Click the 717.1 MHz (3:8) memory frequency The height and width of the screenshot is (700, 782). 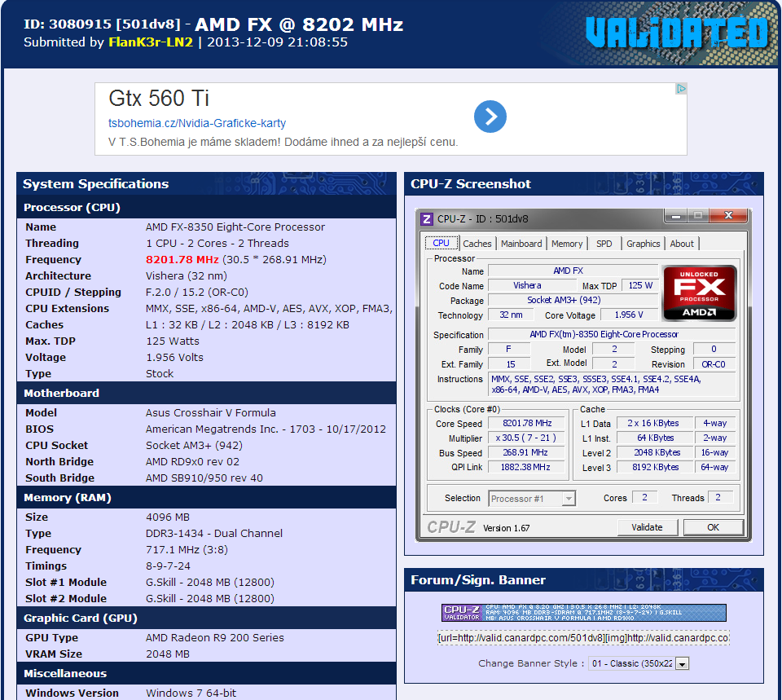187,550
